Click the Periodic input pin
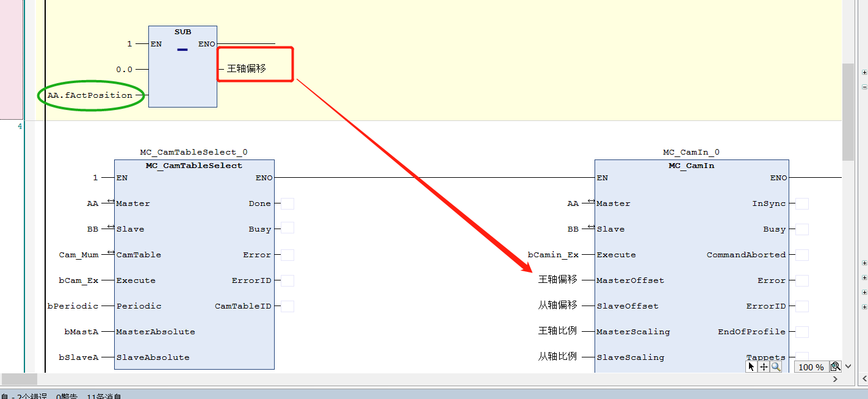The image size is (868, 399). click(139, 306)
